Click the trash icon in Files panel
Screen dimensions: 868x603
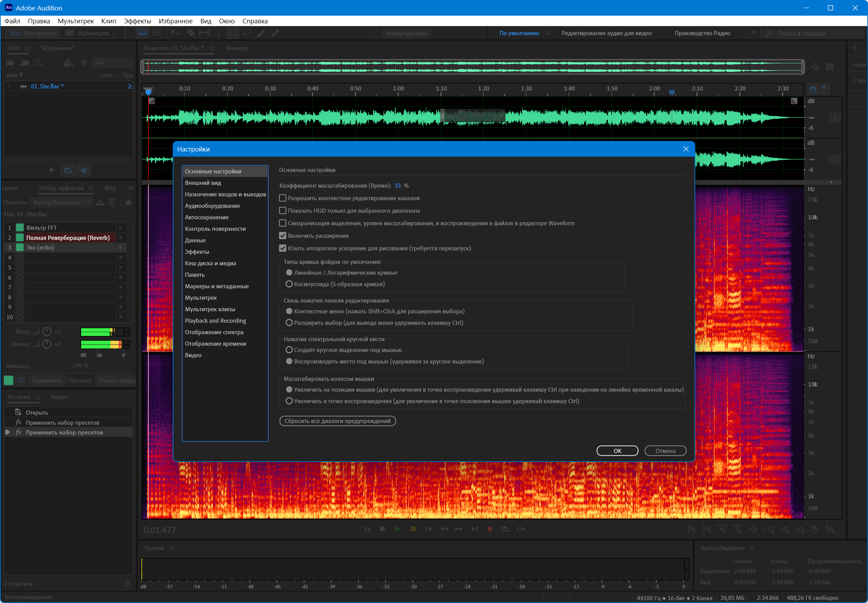[x=84, y=63]
